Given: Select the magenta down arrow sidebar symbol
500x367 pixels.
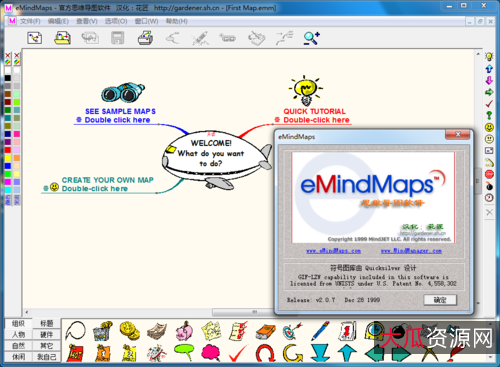Looking at the screenshot, I should point(489,80).
